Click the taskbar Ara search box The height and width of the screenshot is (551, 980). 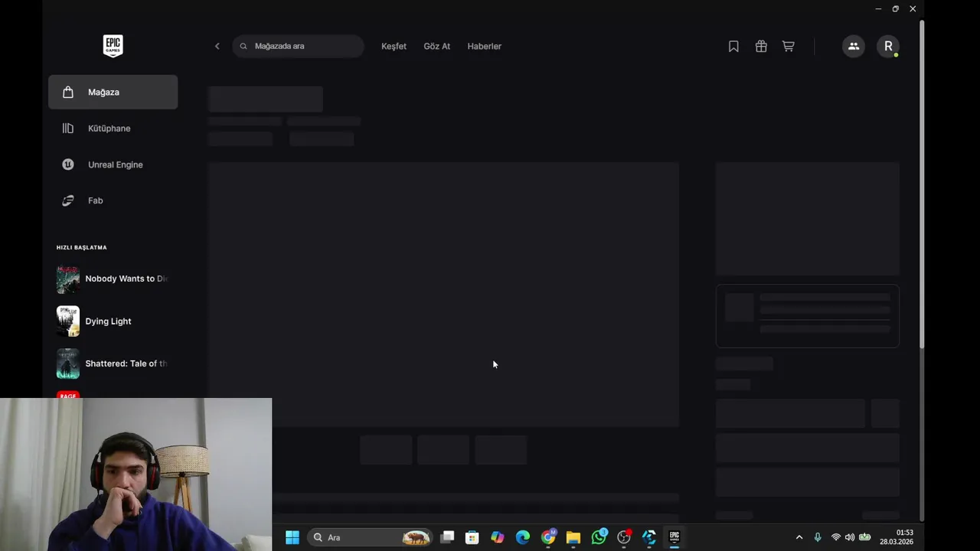point(371,537)
